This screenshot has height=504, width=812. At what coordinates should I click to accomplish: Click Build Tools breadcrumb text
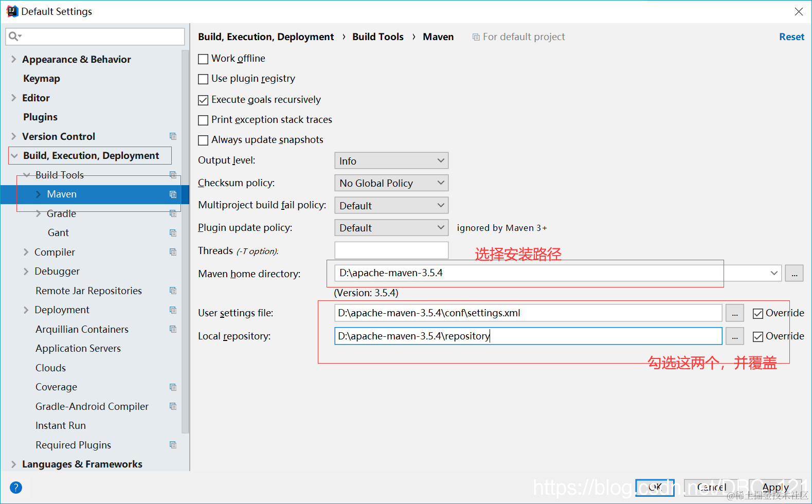point(378,37)
